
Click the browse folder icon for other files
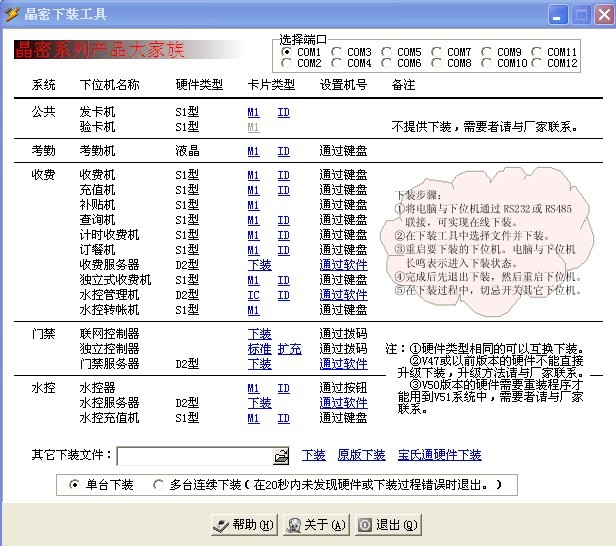pos(281,456)
